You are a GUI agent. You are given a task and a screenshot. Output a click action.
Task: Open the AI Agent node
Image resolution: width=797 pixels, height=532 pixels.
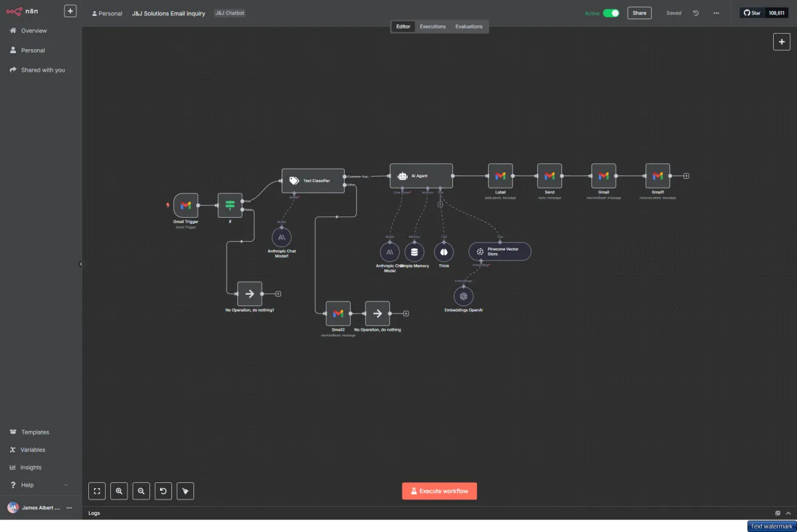click(x=420, y=176)
